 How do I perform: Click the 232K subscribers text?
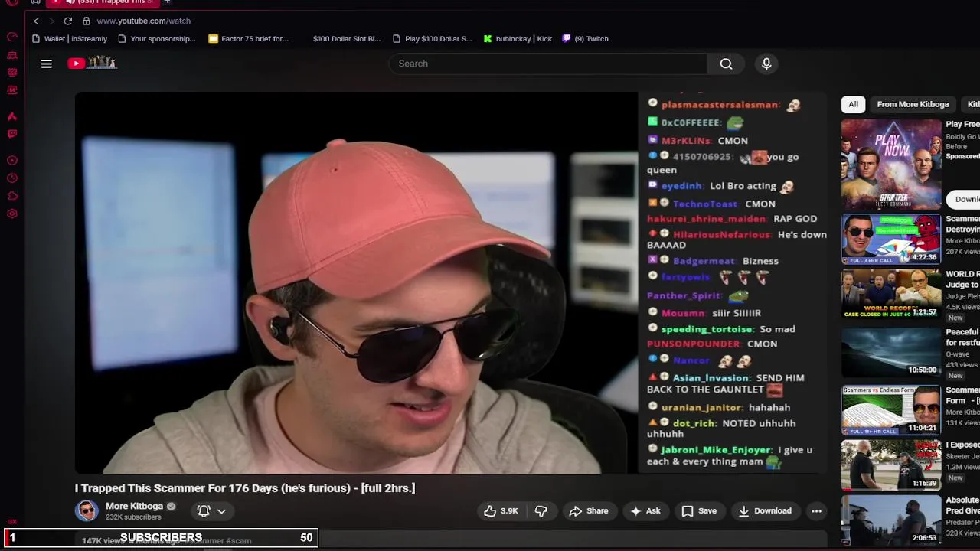coord(133,517)
